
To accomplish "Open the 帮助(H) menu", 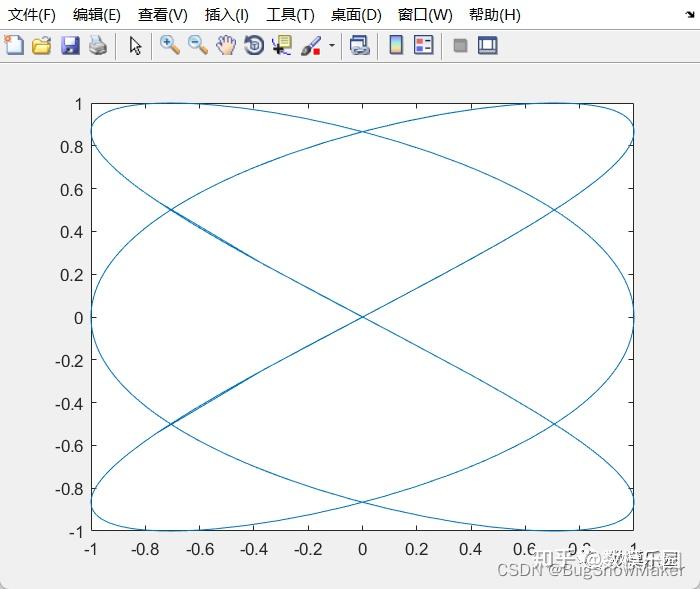I will point(495,15).
